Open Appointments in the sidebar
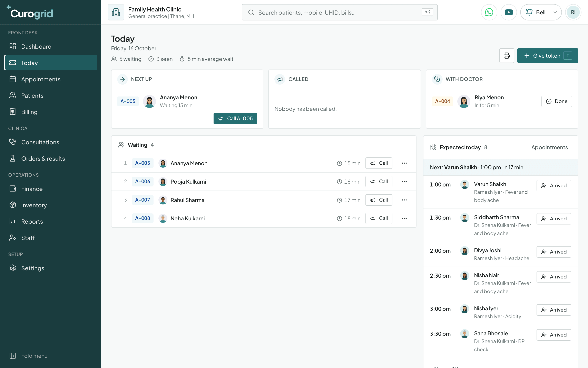This screenshot has width=588, height=368. tap(51, 79)
